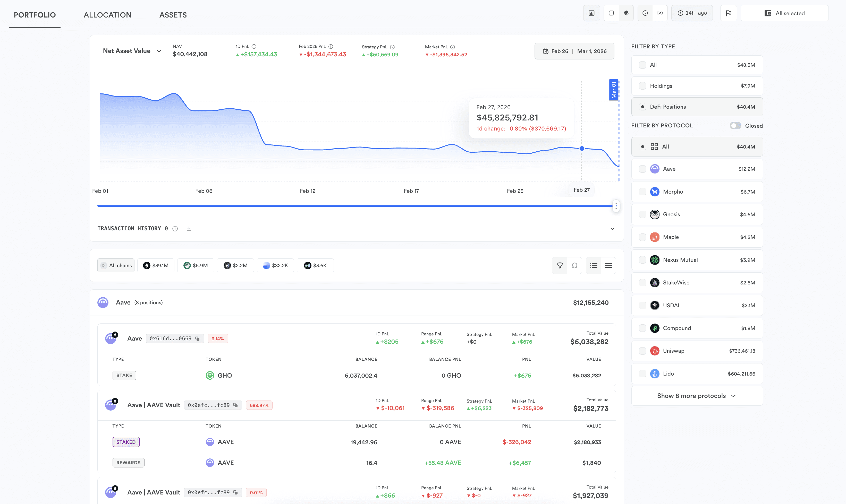Copy the 0x616d...0669 address
The height and width of the screenshot is (504, 846).
coord(198,338)
